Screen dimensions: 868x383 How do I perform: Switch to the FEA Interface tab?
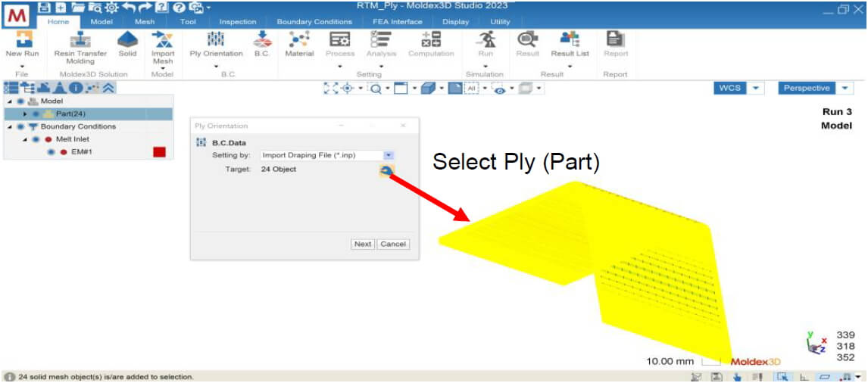pyautogui.click(x=398, y=22)
